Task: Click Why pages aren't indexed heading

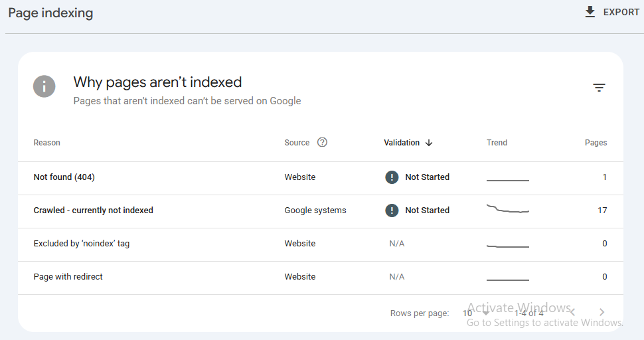Action: coord(158,82)
